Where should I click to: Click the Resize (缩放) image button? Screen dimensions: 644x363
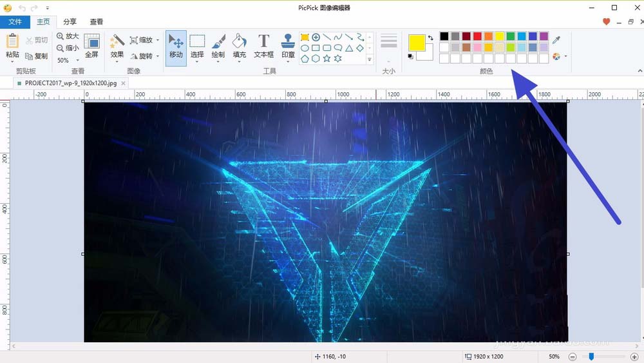(x=141, y=40)
